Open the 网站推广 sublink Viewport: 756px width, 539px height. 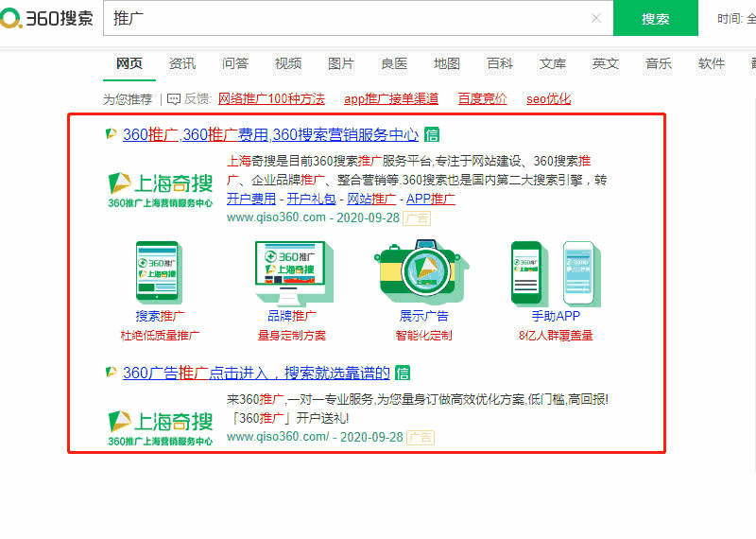pos(371,199)
